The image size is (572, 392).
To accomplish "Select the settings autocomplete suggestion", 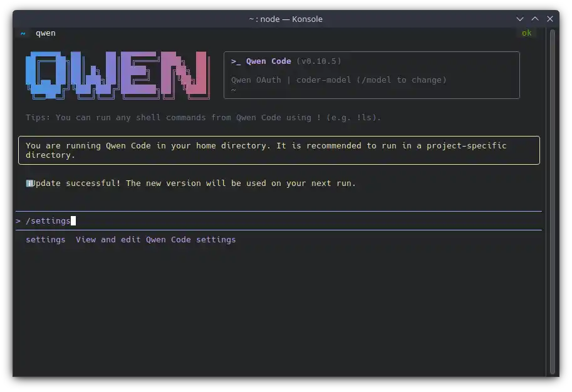I will click(45, 239).
